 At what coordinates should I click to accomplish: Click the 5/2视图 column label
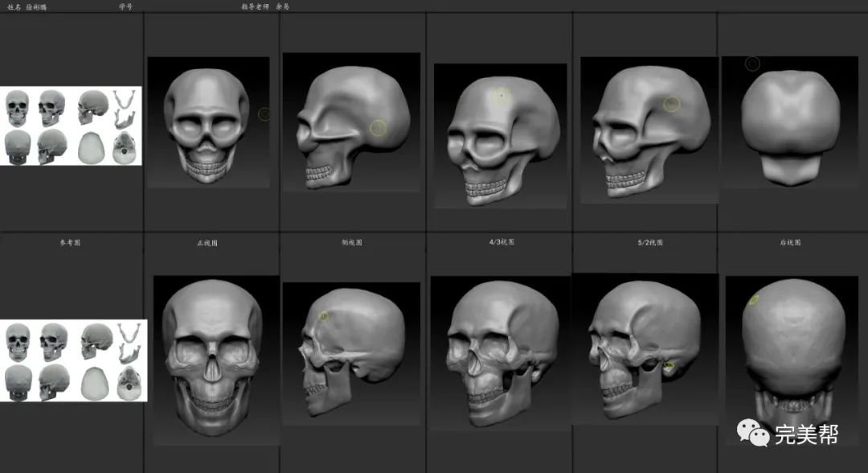click(x=650, y=242)
